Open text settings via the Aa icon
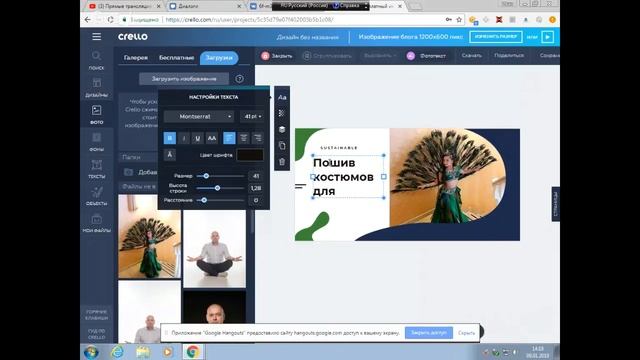The height and width of the screenshot is (360, 640). [282, 97]
